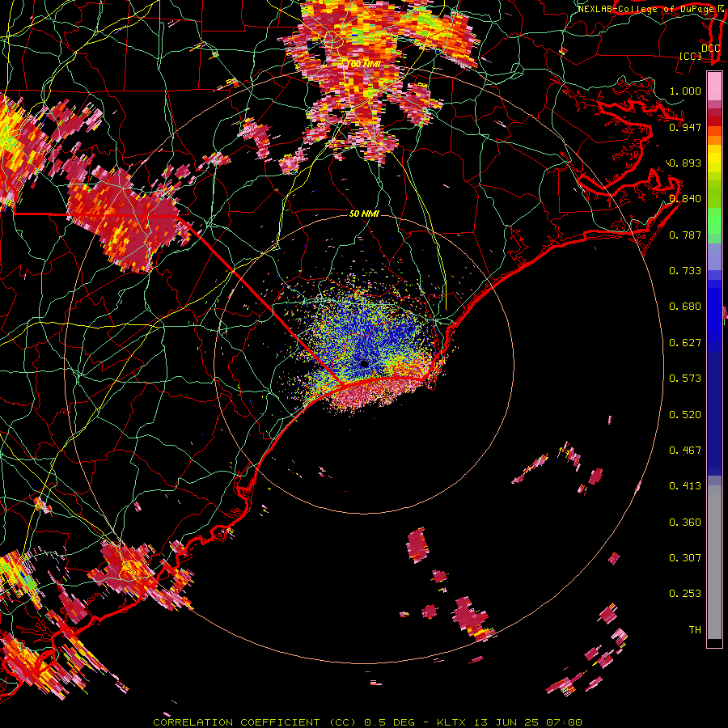This screenshot has height=728, width=728.
Task: Click the 0.520 scale value
Action: point(685,415)
